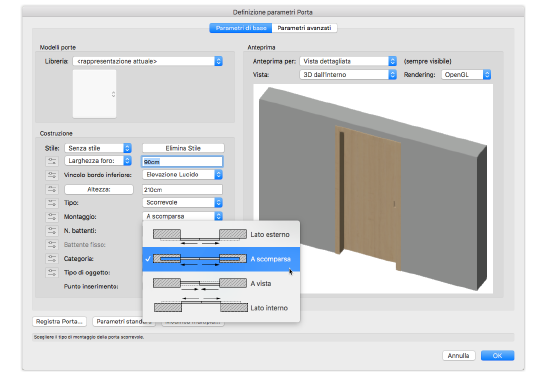Click the settings icon beside Larghezza foro
This screenshot has width=547, height=378.
[x=52, y=161]
